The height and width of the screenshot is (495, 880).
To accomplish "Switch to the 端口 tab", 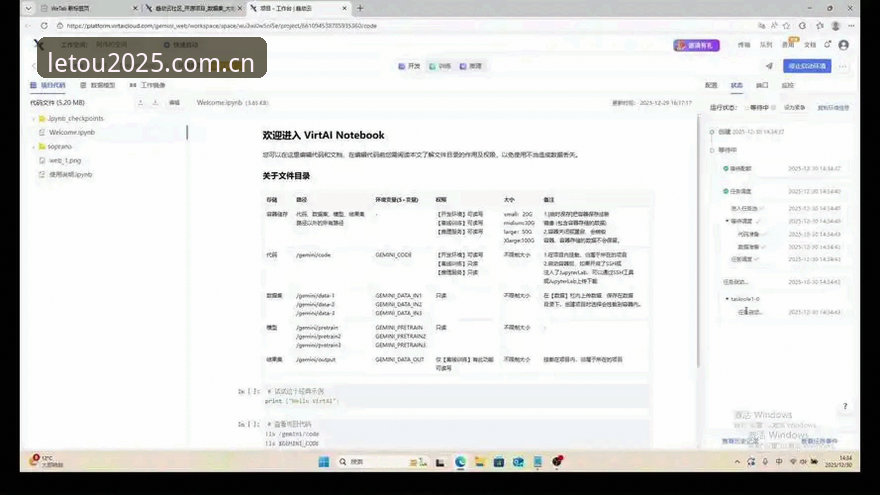I will tap(762, 85).
